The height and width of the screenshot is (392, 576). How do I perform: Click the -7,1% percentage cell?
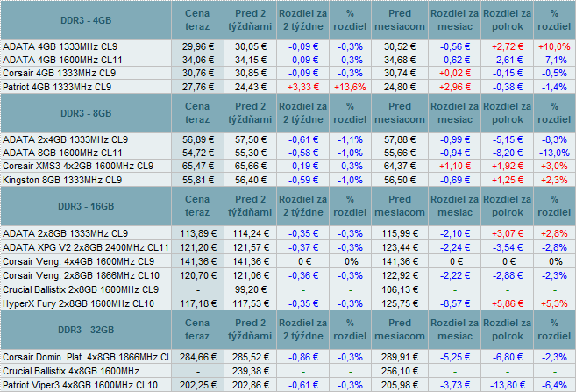(x=554, y=60)
